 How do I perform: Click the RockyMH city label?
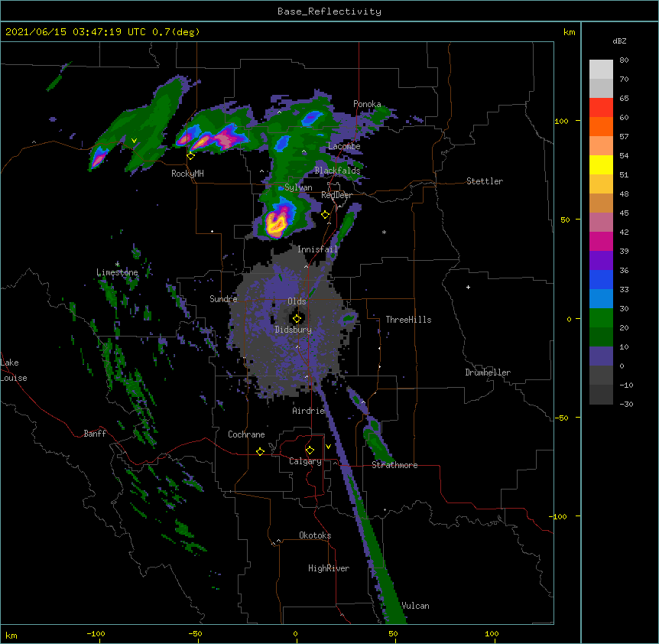(187, 174)
